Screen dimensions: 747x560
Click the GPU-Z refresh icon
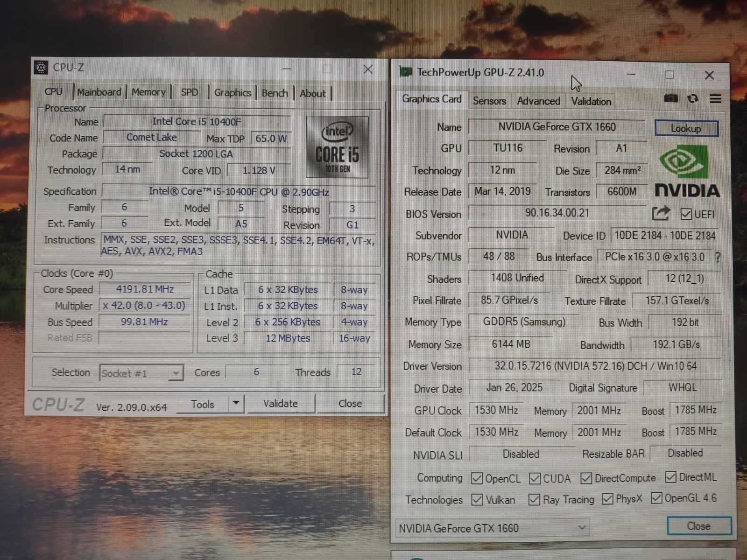(x=693, y=98)
